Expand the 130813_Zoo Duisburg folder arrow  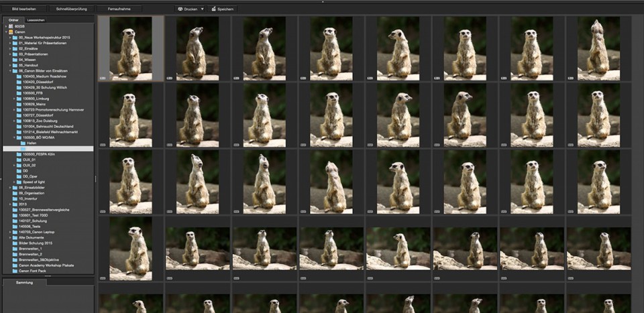point(14,121)
